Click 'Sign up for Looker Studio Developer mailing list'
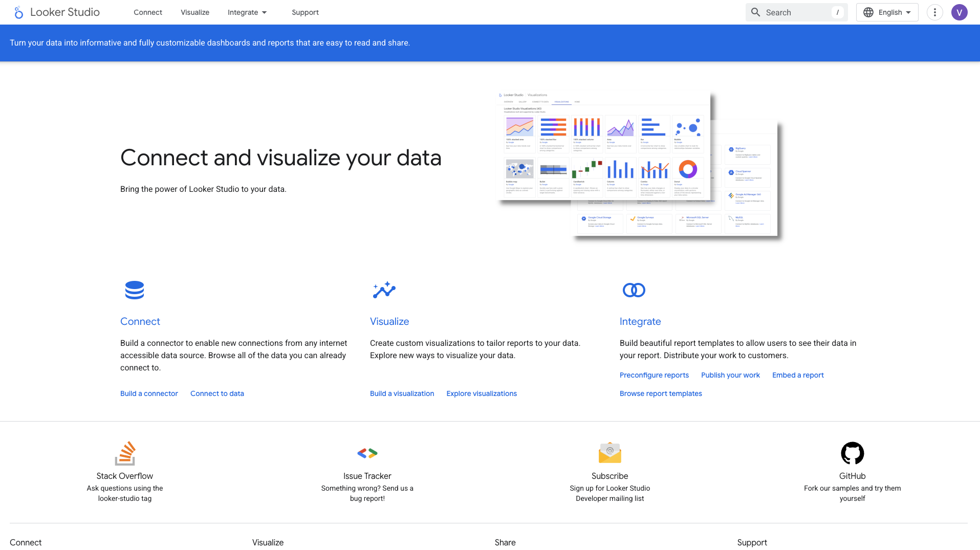This screenshot has width=980, height=550. [610, 493]
